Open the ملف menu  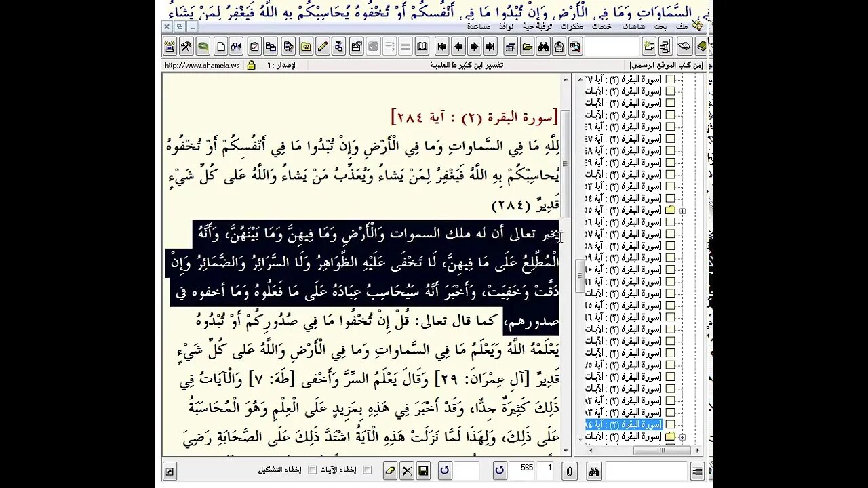click(x=682, y=26)
